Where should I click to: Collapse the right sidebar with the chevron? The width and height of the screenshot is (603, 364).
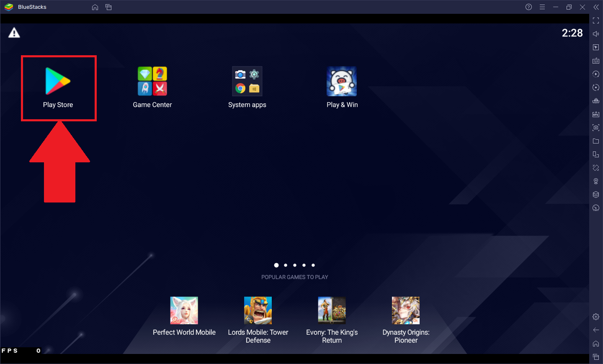coord(596,7)
